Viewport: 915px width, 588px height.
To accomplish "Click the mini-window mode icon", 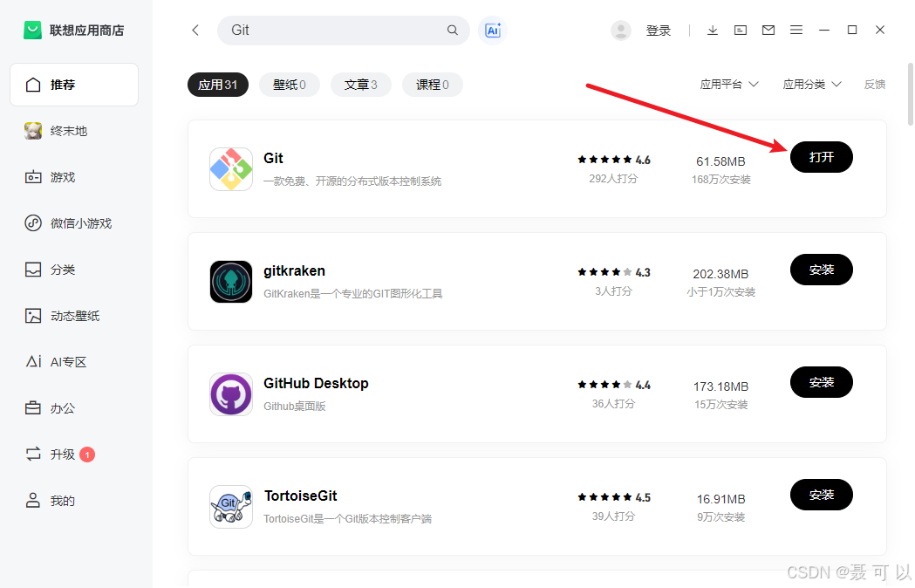I will point(741,31).
